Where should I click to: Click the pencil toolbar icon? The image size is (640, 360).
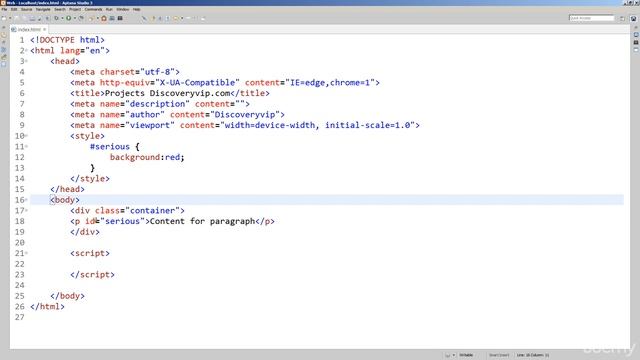[x=144, y=18]
